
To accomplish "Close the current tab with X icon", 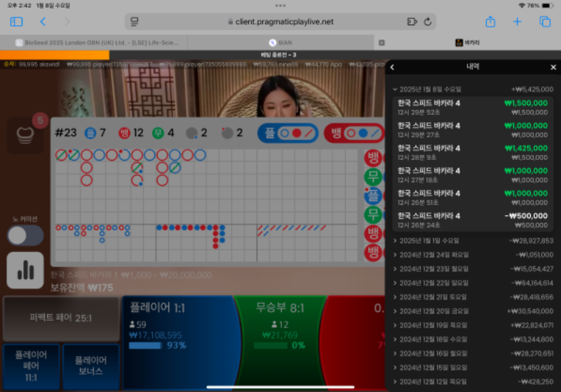I will [x=381, y=43].
